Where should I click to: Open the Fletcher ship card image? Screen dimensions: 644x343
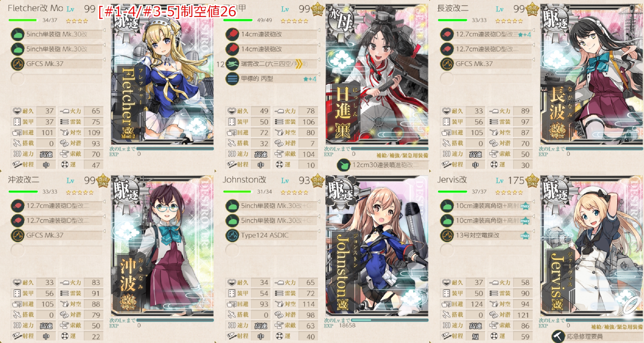click(x=162, y=74)
